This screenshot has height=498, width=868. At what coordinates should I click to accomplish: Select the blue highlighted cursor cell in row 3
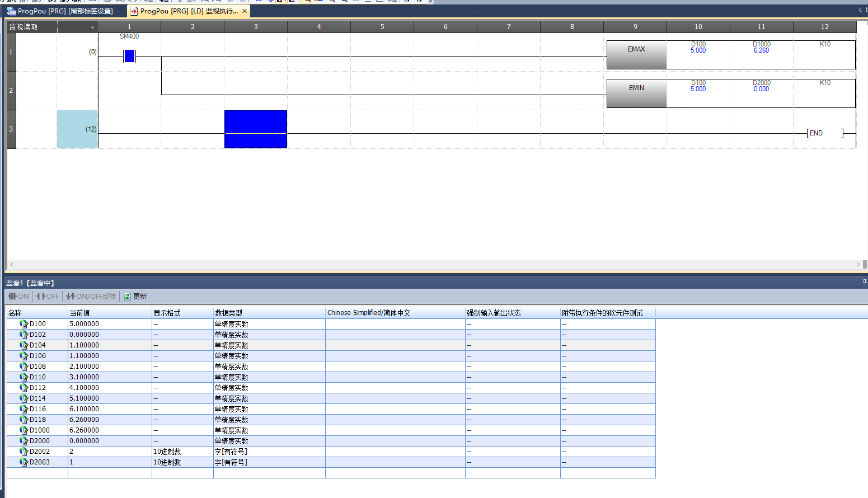pyautogui.click(x=256, y=129)
